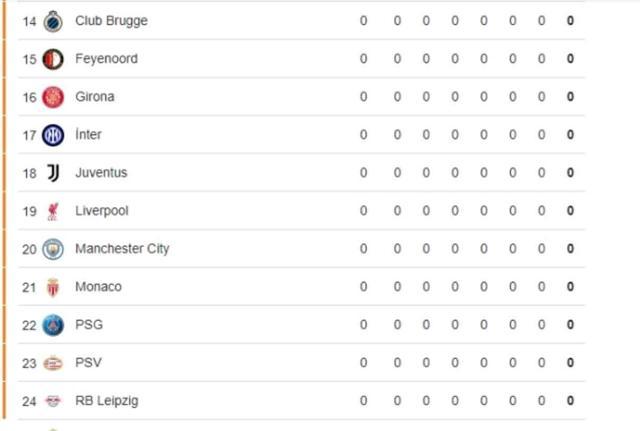Click the Inter club crest

tap(53, 135)
